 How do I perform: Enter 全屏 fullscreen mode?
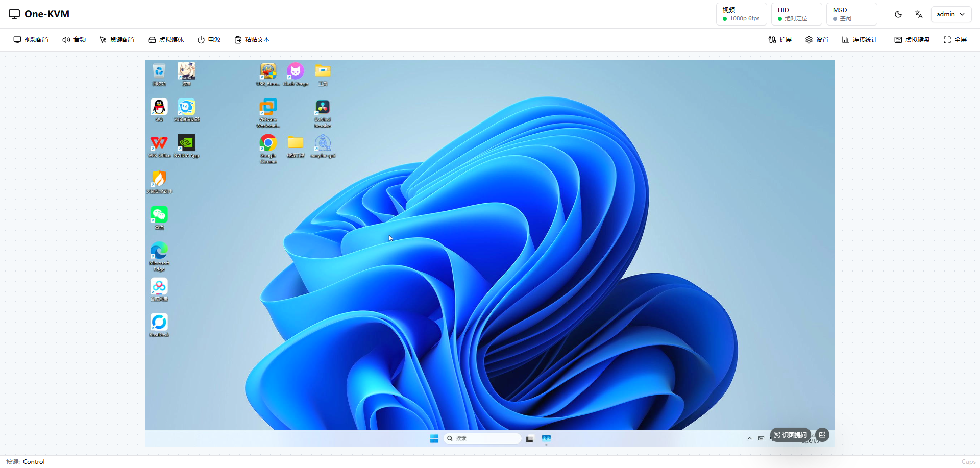coord(955,40)
